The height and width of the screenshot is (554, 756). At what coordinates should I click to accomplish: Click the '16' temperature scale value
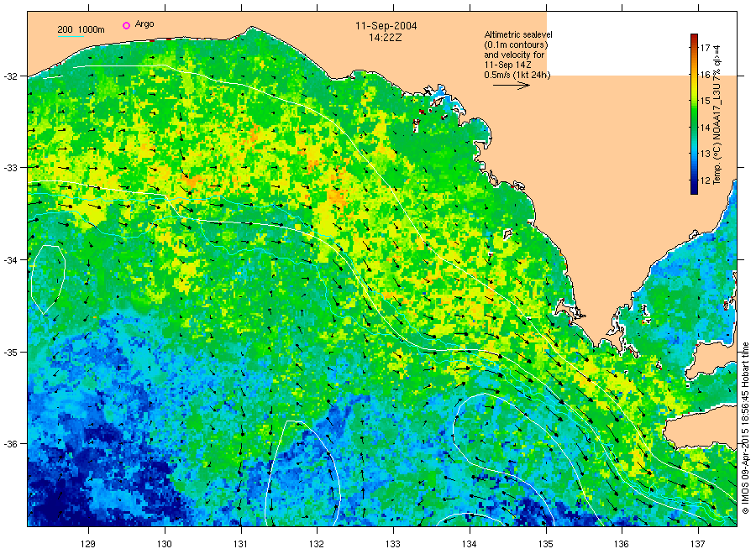point(705,75)
